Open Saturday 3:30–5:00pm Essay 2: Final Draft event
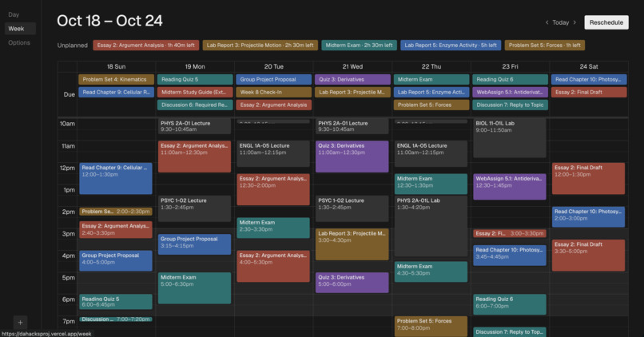The width and height of the screenshot is (644, 337). click(x=589, y=256)
